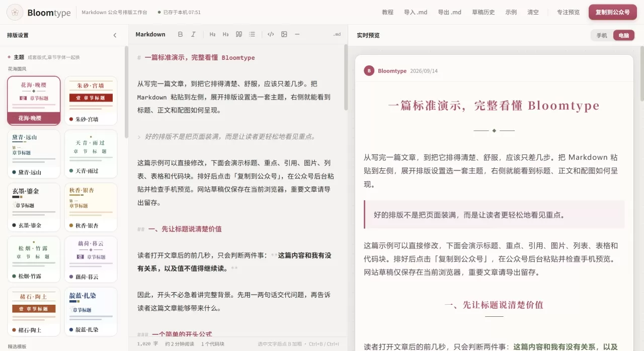This screenshot has height=351, width=644.
Task: Collapse the 排版设置 sidebar panel
Action: click(115, 35)
